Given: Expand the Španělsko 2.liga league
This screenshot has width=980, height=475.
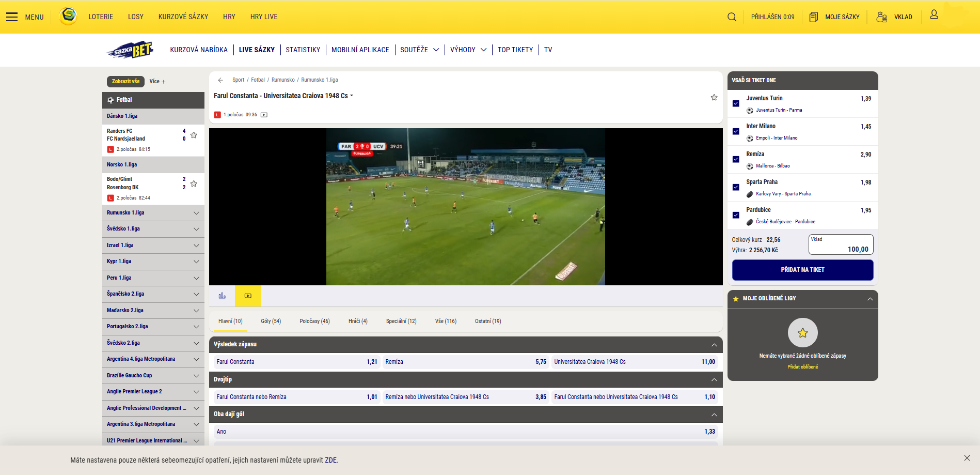Looking at the screenshot, I should point(153,294).
